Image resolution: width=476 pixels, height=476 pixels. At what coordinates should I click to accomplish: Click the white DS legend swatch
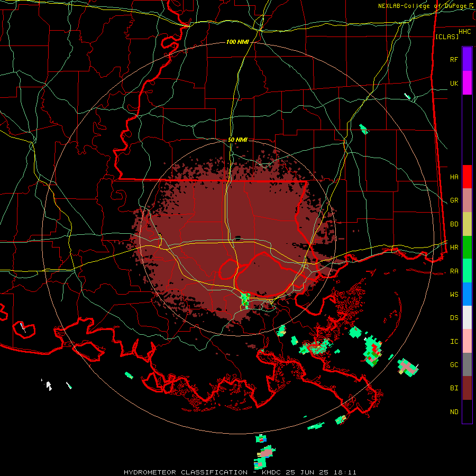click(x=467, y=317)
